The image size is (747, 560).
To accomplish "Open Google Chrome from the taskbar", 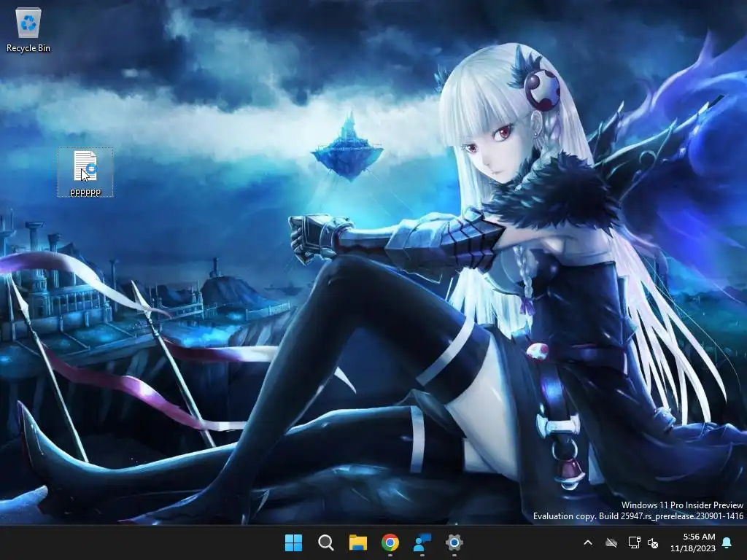I will (x=390, y=542).
